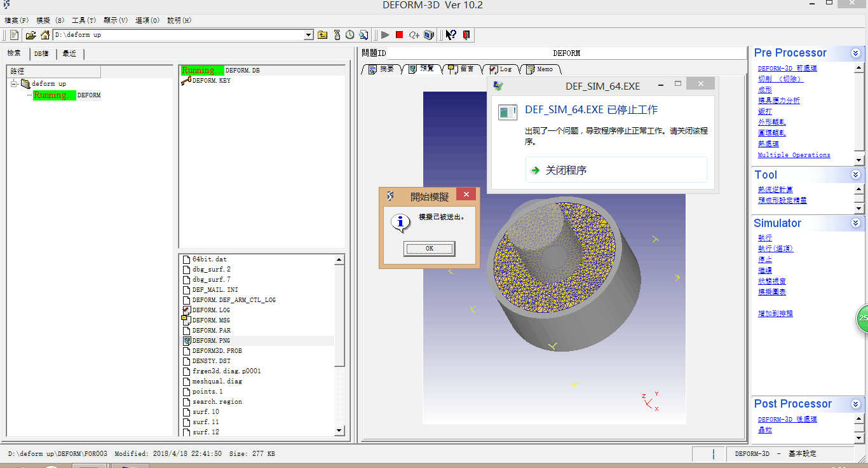The width and height of the screenshot is (868, 468).
Task: Open the 說明(H) menu
Action: 179,20
